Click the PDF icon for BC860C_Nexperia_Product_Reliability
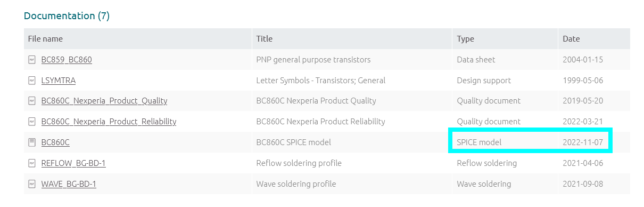Screen dimensions: 644x207 click(x=32, y=122)
